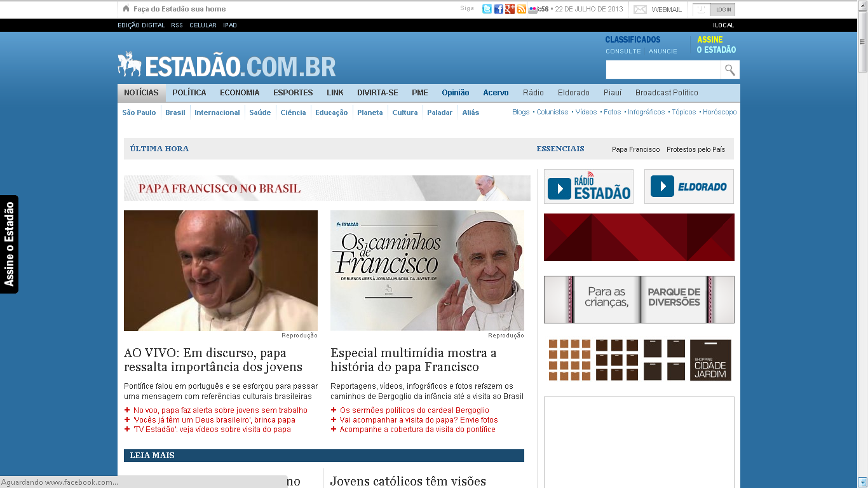868x488 pixels.
Task: Click the vertical 'Assine o Estadão' side tab
Action: pos(9,244)
